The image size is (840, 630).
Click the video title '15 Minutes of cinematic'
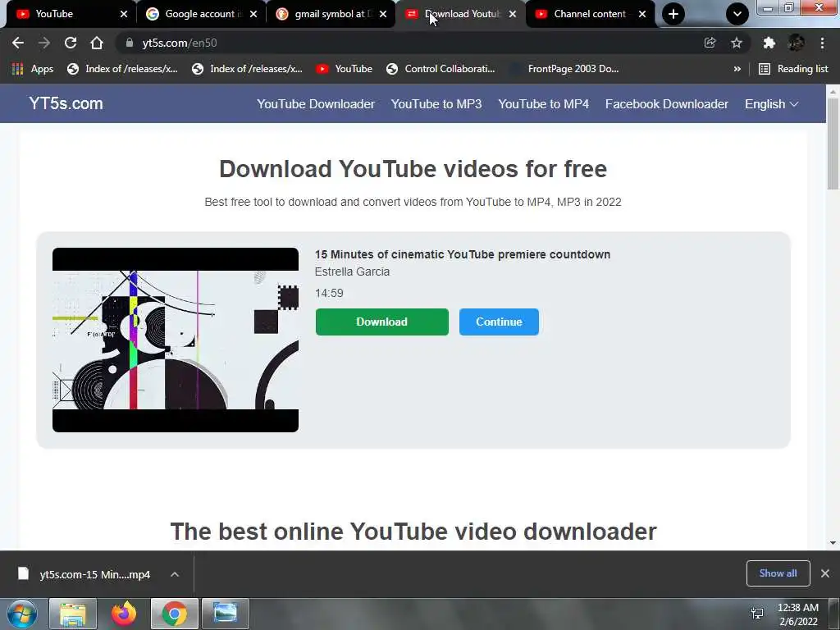coord(463,254)
